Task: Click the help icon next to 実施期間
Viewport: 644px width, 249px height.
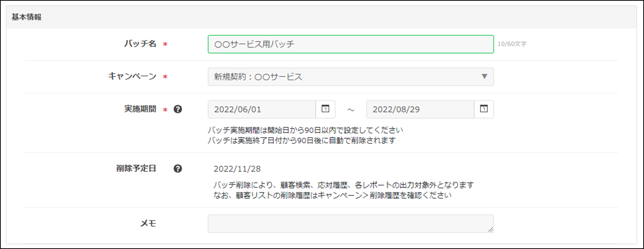Action: (178, 109)
